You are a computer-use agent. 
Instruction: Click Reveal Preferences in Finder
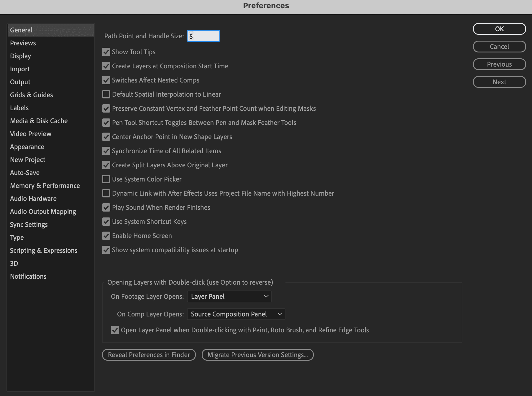(x=149, y=355)
